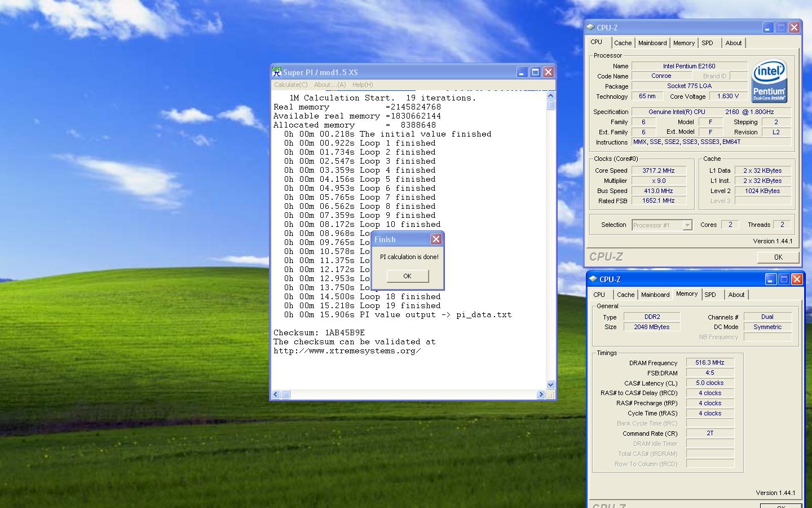Maximize the Super PI window
Viewport: 812px width, 508px height.
(535, 72)
